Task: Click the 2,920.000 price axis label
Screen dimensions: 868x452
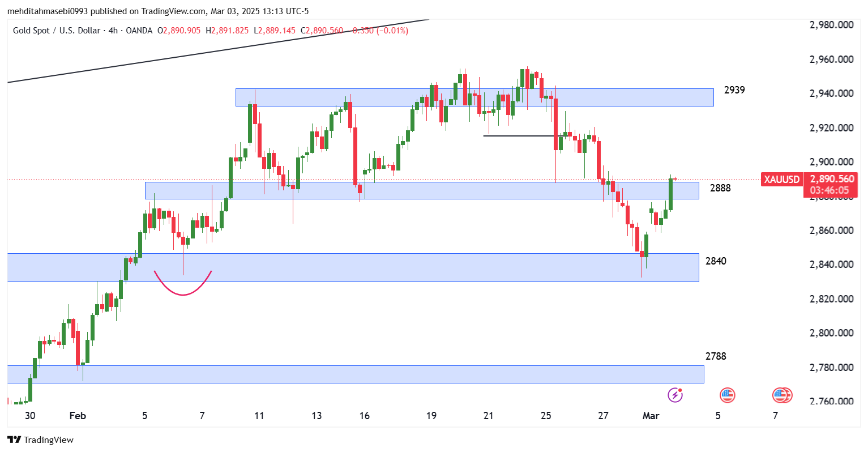Action: [832, 128]
